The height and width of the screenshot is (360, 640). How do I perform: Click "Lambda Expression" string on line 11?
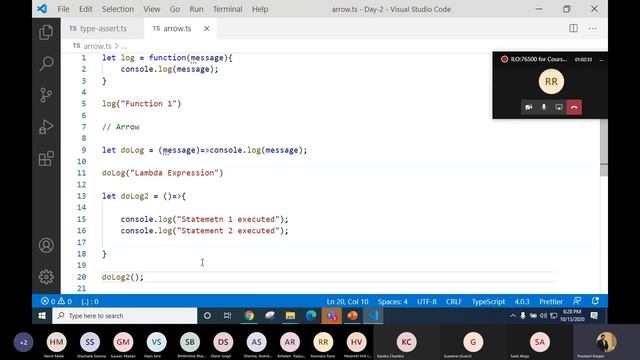pos(174,173)
